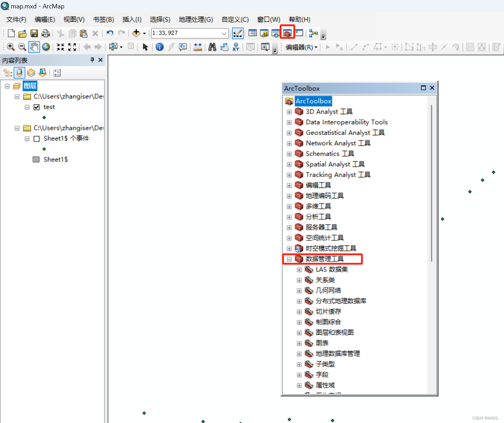
Task: Expand the Spatial Analyst 工具 toolbox
Action: pyautogui.click(x=289, y=165)
